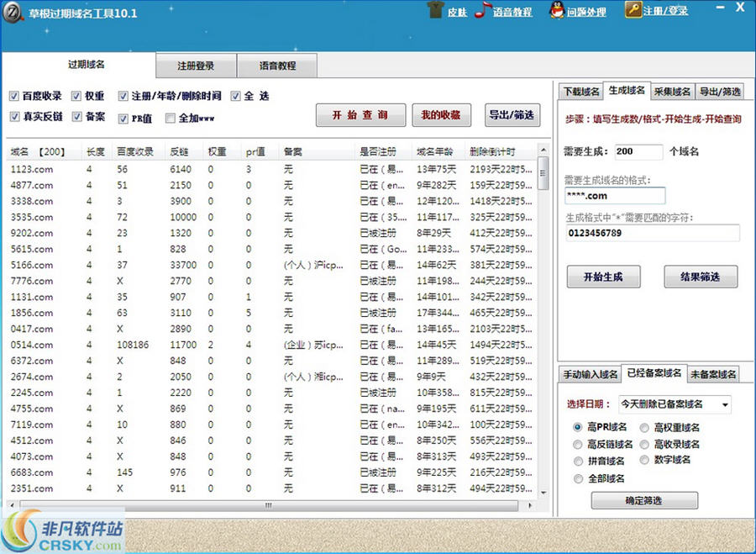Image resolution: width=756 pixels, height=554 pixels.
Task: Enable the 全加www checkbox
Action: point(170,119)
